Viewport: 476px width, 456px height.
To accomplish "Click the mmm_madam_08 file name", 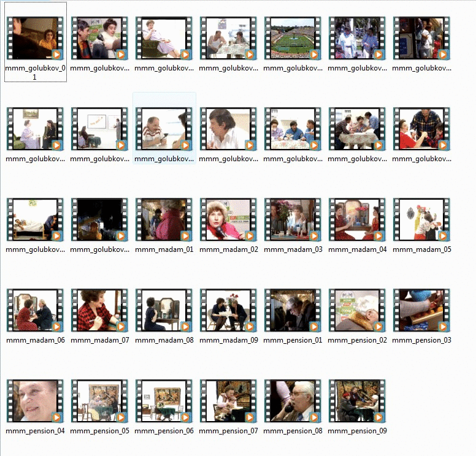I will click(164, 340).
